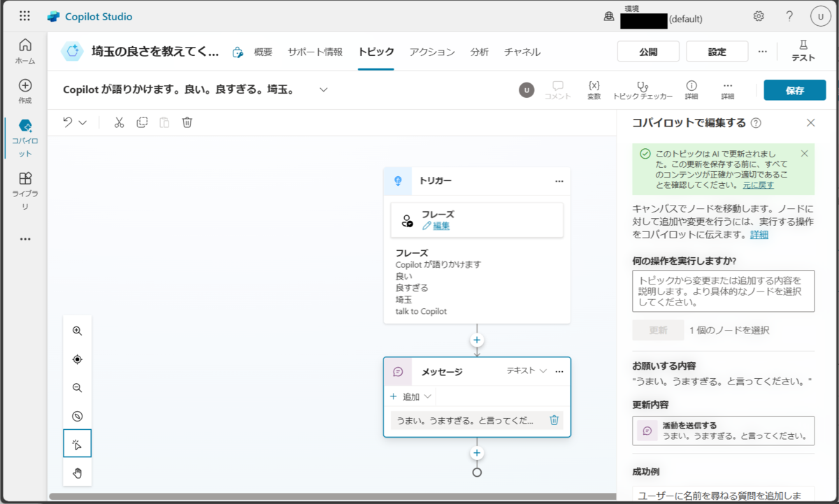Click the 更新 button
The width and height of the screenshot is (839, 504).
click(x=658, y=330)
